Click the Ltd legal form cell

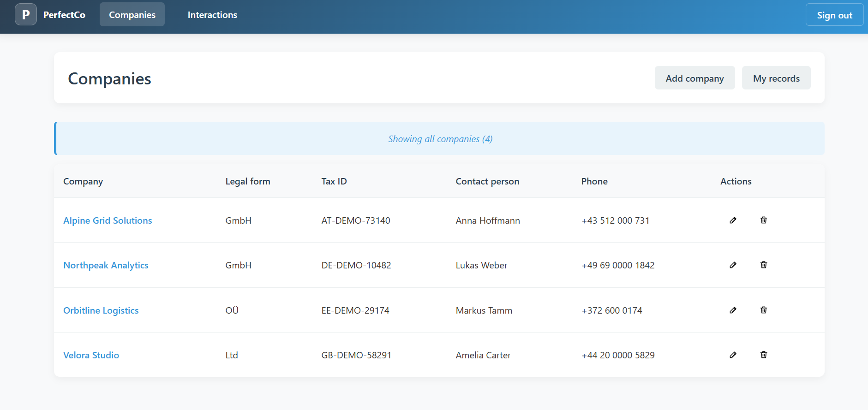point(232,355)
